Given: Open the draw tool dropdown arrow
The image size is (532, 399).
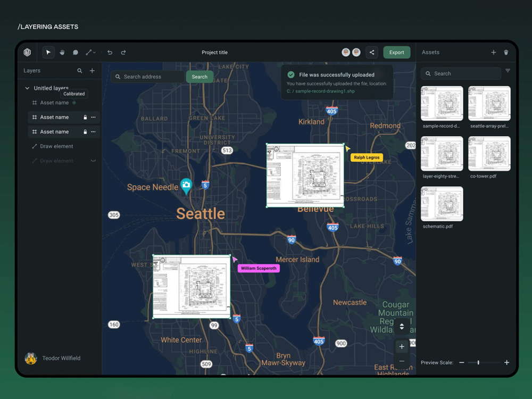Looking at the screenshot, I should point(94,53).
